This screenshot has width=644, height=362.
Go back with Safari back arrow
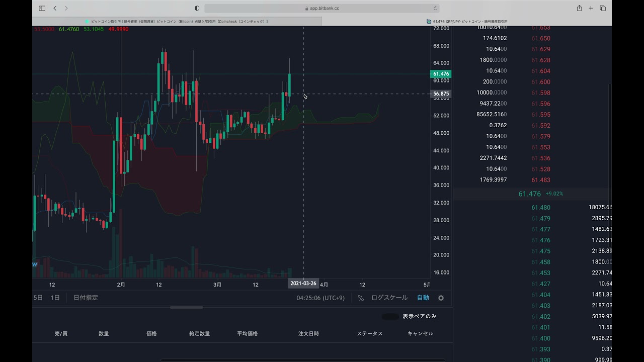[55, 8]
